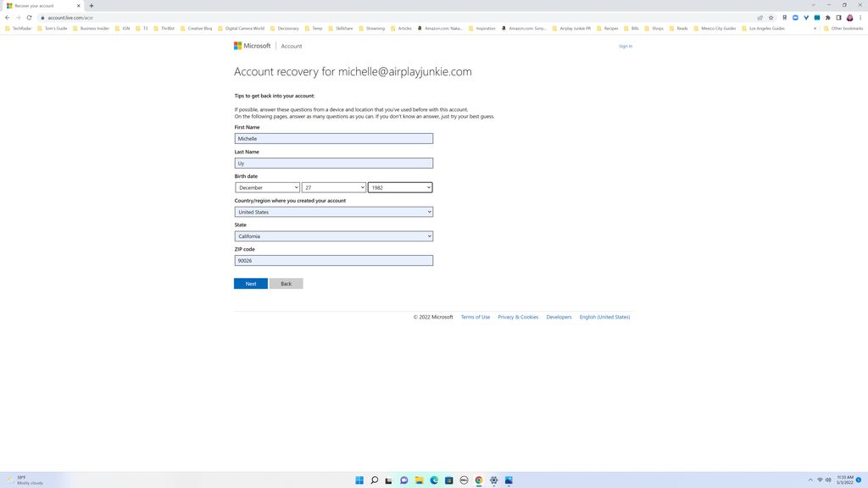Open the Los Angeles Guides bookmarks folder

pos(767,28)
